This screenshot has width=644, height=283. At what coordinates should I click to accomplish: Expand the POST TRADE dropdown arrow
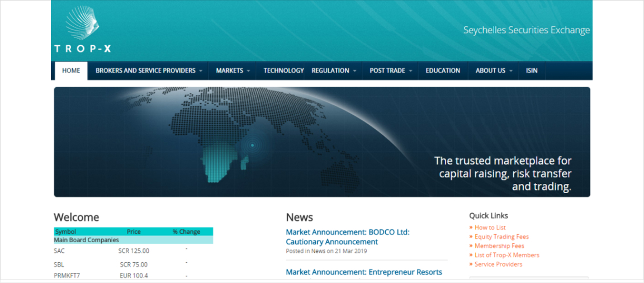click(410, 71)
